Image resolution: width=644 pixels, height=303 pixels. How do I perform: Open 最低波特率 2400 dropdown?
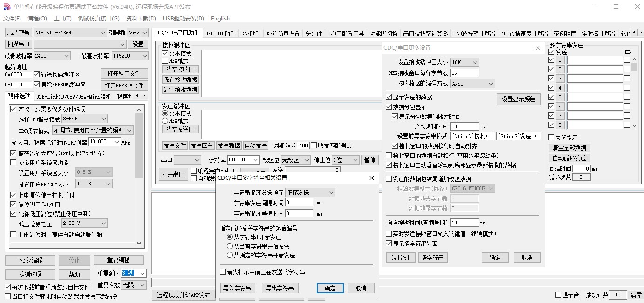52,56
